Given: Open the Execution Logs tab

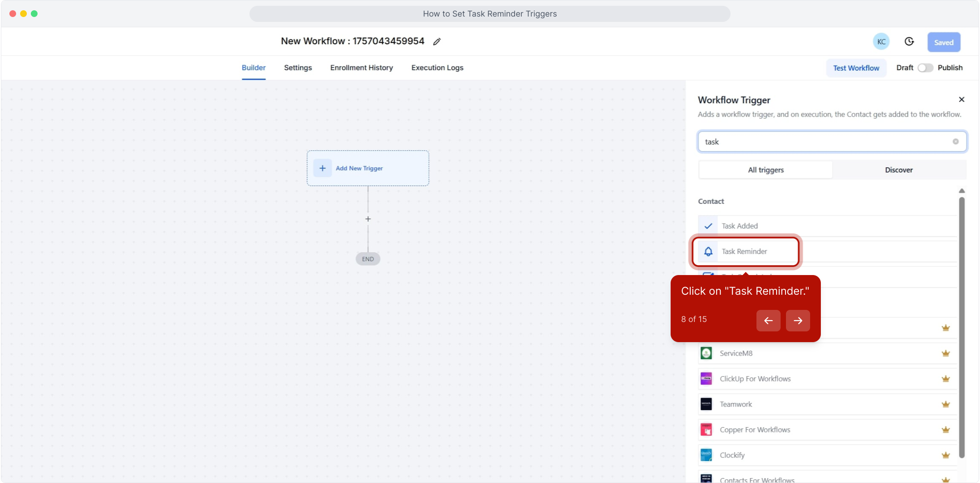Looking at the screenshot, I should (437, 68).
